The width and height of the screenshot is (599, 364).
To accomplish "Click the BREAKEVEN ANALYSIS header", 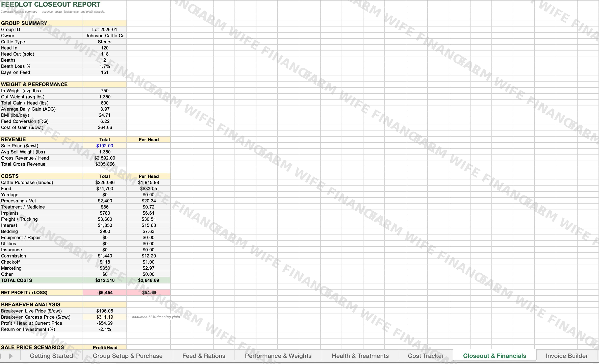I will click(41, 305).
